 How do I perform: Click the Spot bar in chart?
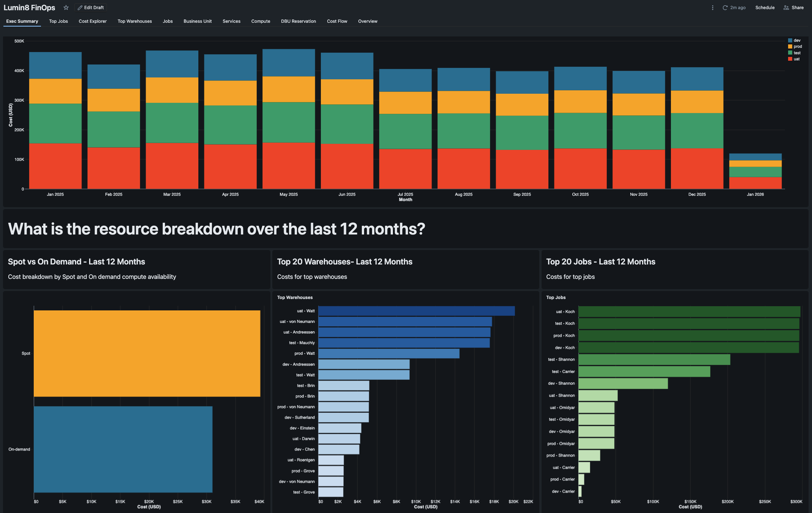coord(147,353)
